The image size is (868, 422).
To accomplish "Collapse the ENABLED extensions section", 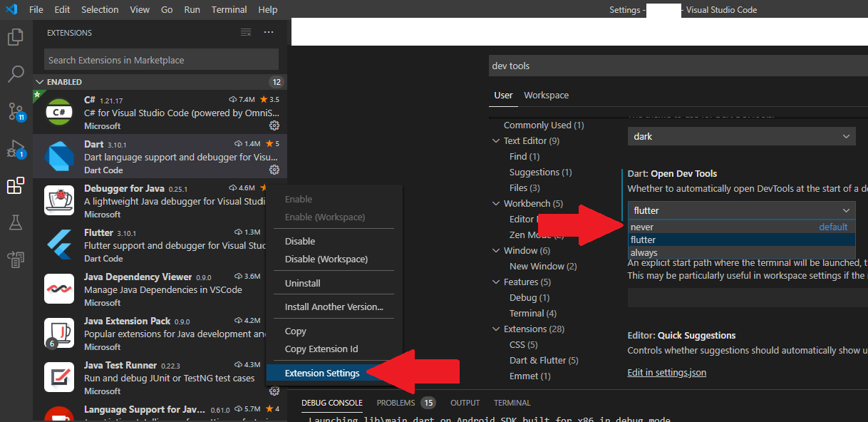I will click(40, 82).
